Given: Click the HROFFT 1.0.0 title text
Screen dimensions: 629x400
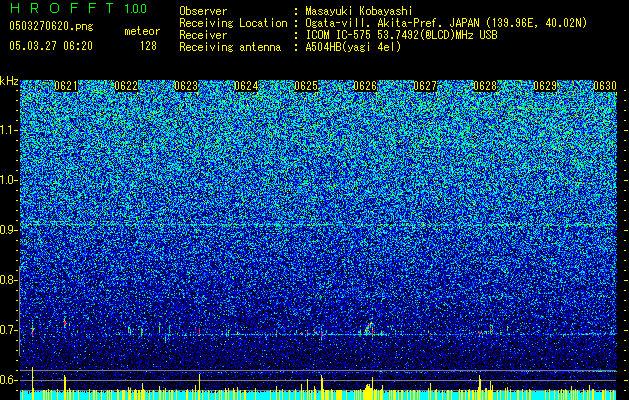Looking at the screenshot, I should (x=78, y=8).
